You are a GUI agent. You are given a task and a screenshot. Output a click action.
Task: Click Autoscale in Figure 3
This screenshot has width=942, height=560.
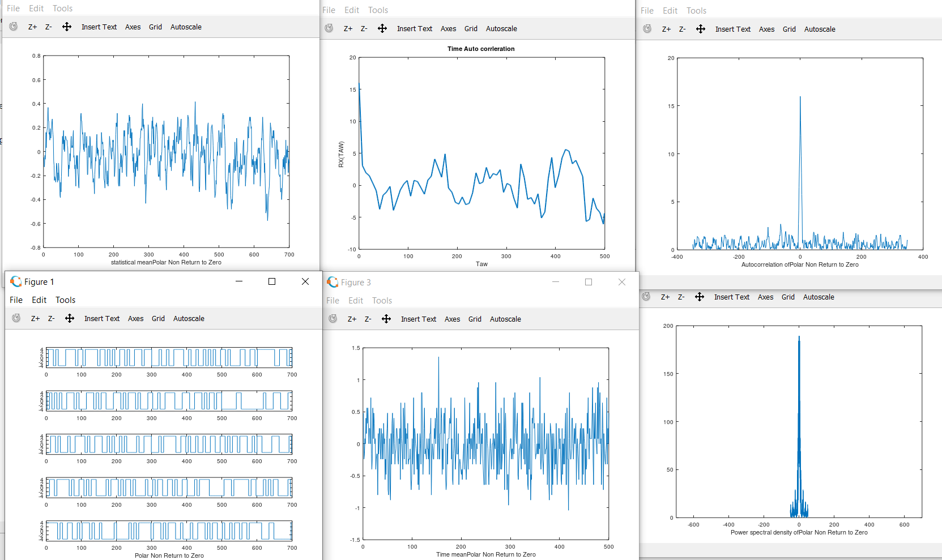click(505, 319)
